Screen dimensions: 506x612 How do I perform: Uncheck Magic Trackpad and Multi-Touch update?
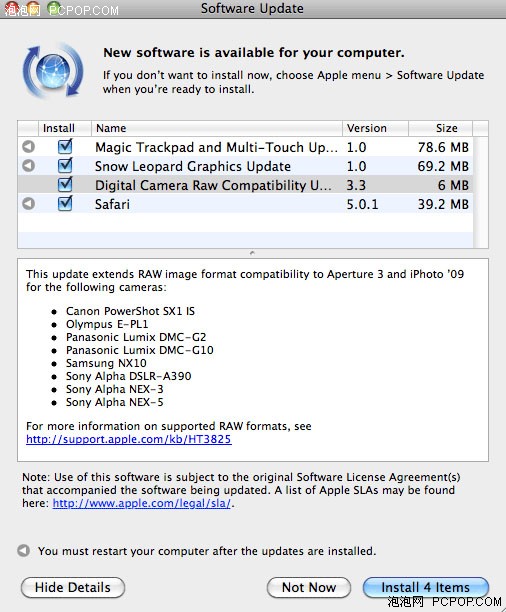(65, 146)
